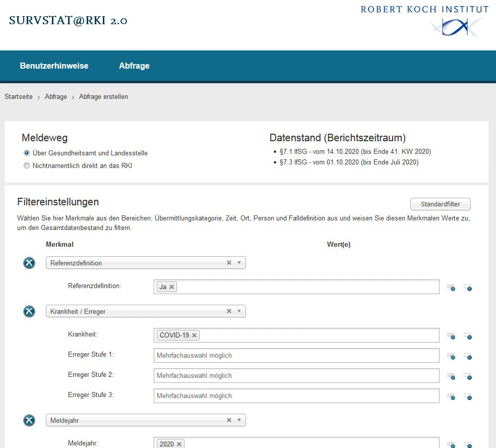The height and width of the screenshot is (448, 496).
Task: Clear all values icon for Referenzdefinition row
Action: (x=468, y=288)
